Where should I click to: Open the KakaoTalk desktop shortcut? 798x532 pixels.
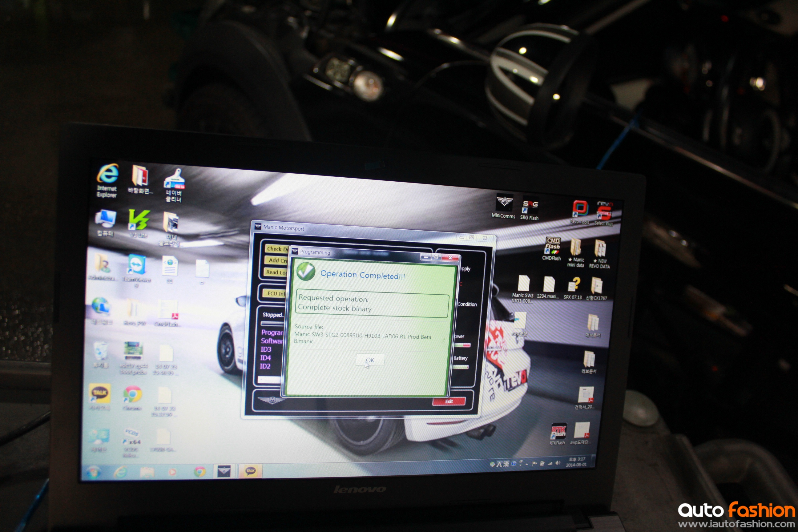click(x=99, y=397)
